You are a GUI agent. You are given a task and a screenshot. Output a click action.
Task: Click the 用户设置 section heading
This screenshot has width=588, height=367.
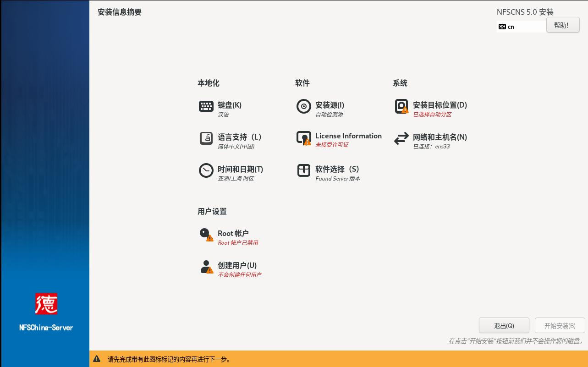pos(212,211)
